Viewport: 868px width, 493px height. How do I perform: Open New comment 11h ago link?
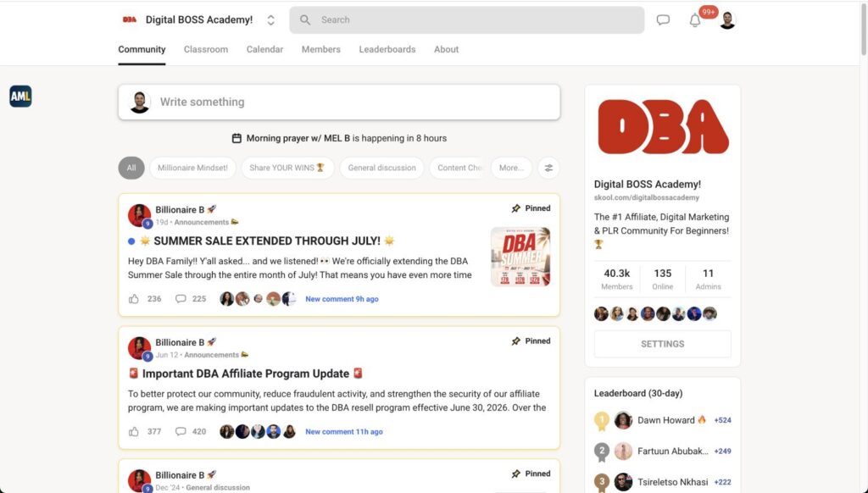click(x=344, y=431)
